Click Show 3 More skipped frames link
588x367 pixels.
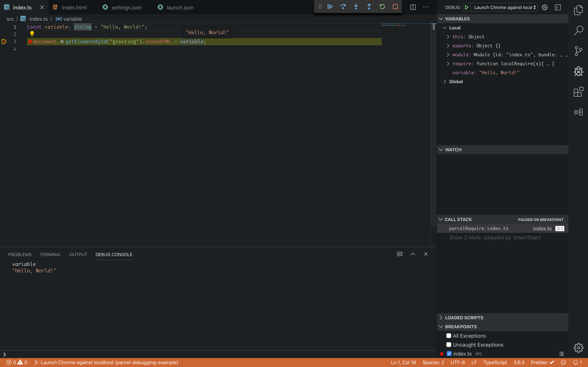point(494,237)
